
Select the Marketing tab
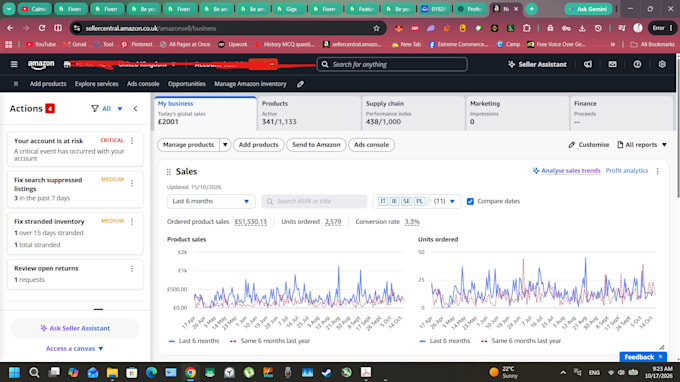pyautogui.click(x=517, y=113)
